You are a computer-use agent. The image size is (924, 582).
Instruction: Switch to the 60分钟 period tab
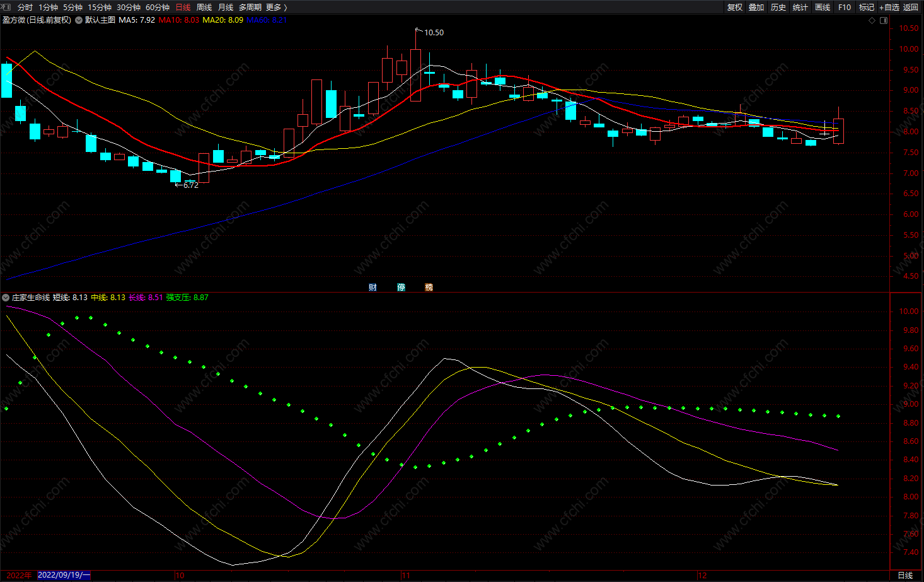point(158,8)
